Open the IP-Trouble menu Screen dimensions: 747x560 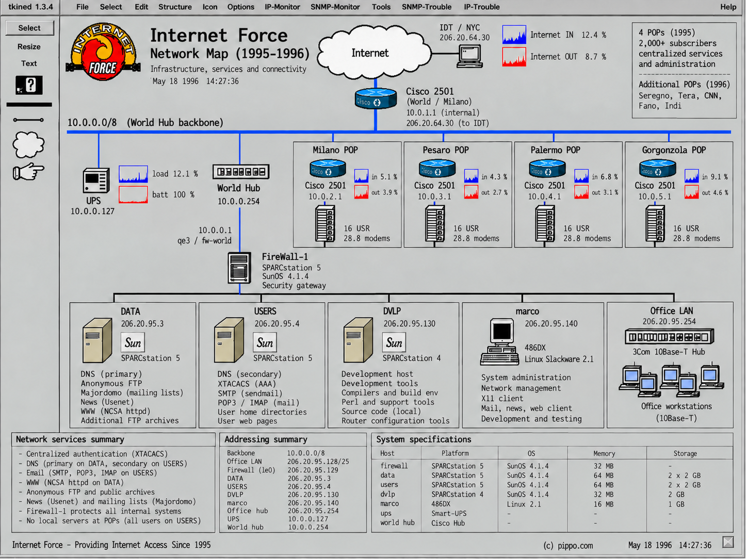(x=482, y=7)
